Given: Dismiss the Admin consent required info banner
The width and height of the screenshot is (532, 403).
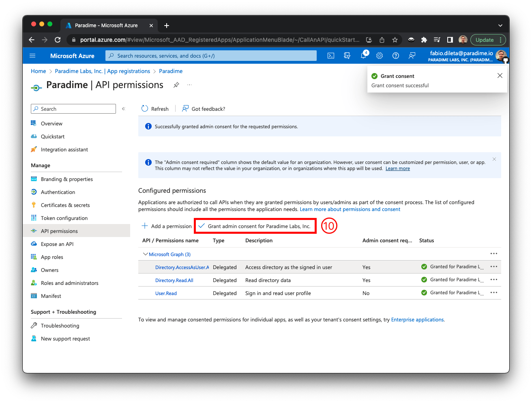Looking at the screenshot, I should pos(494,159).
